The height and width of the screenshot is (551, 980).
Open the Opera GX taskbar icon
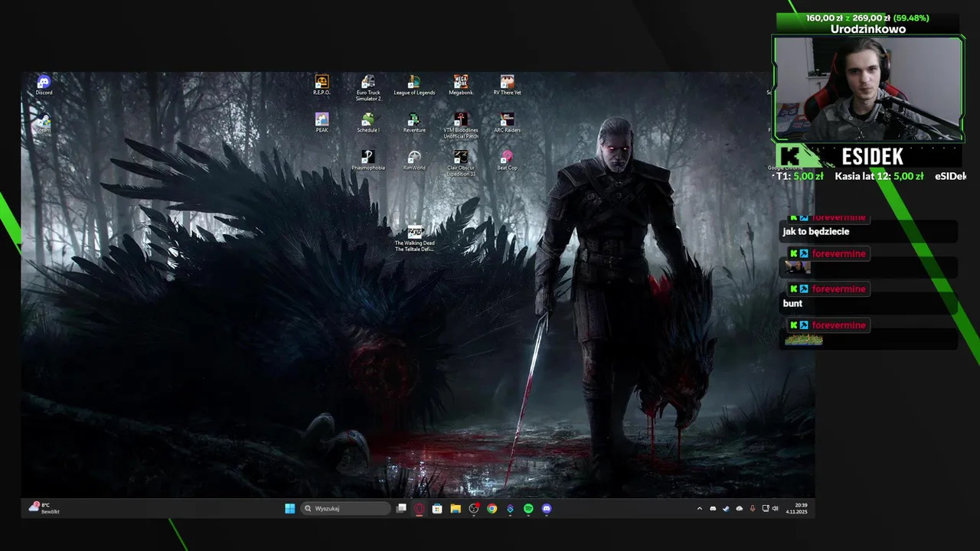pos(420,508)
